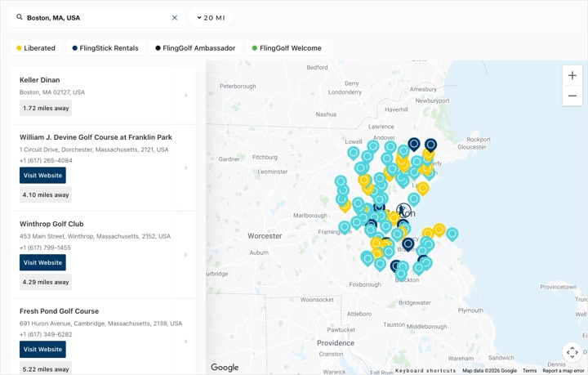Click the yellow pin near Lynn

coord(423,188)
